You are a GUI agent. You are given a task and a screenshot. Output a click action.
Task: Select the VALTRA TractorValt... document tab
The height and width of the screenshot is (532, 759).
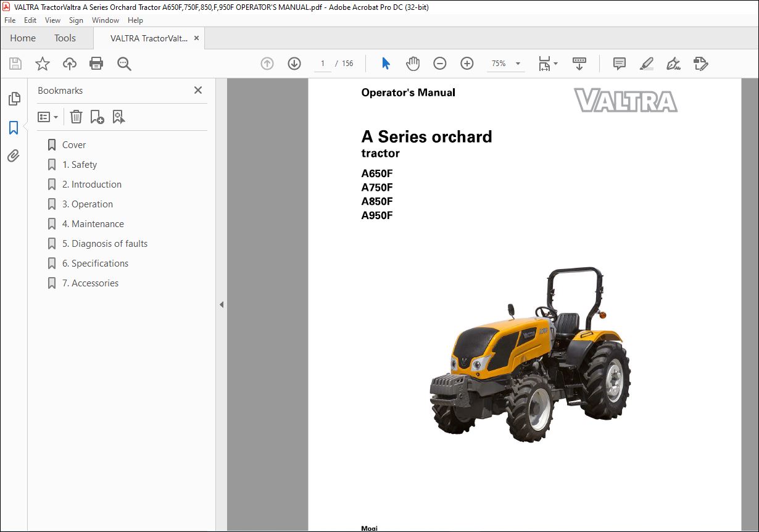[149, 38]
